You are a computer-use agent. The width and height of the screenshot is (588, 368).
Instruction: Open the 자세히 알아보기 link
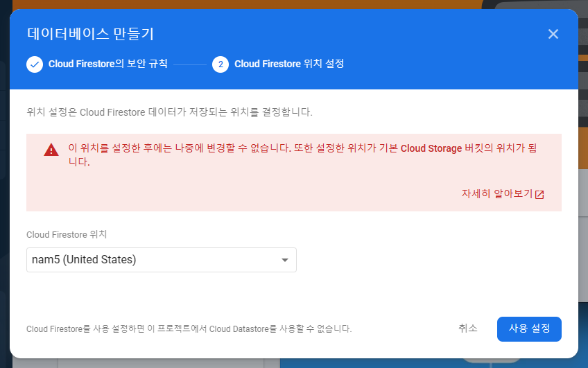[x=497, y=194]
